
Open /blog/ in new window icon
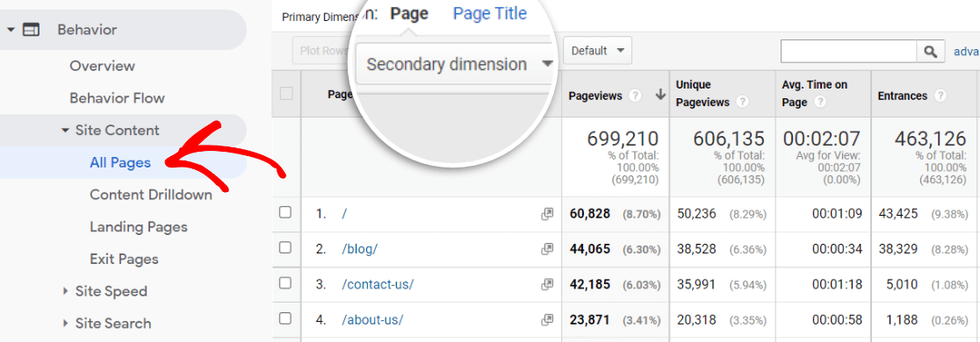[547, 249]
